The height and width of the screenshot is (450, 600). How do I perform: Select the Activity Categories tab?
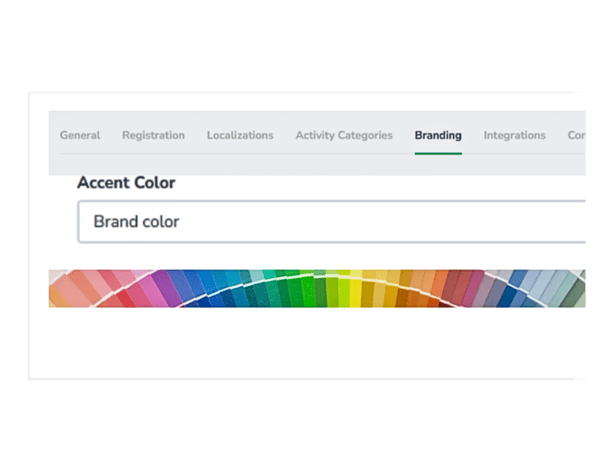coord(344,135)
